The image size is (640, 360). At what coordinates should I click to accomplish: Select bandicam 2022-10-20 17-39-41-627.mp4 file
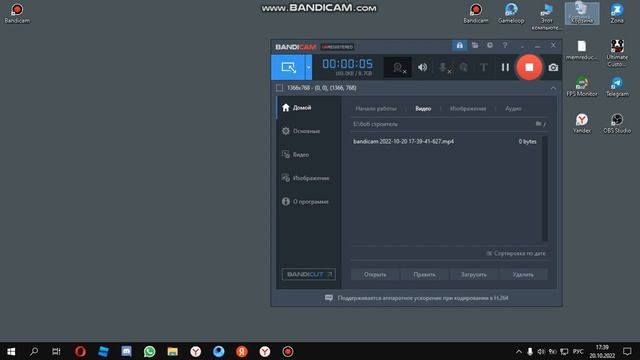445,142
